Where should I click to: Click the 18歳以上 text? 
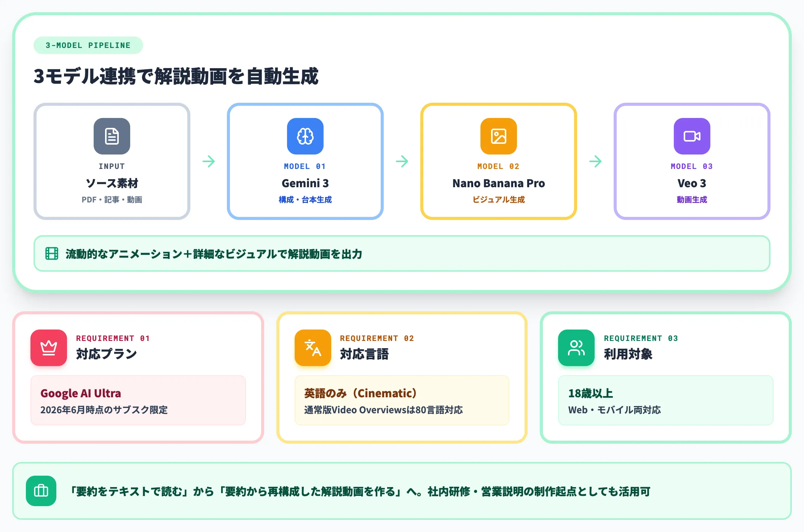pos(590,393)
